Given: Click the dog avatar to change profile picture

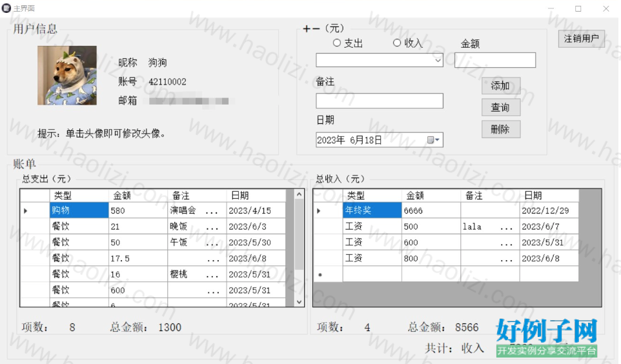Looking at the screenshot, I should pyautogui.click(x=67, y=76).
